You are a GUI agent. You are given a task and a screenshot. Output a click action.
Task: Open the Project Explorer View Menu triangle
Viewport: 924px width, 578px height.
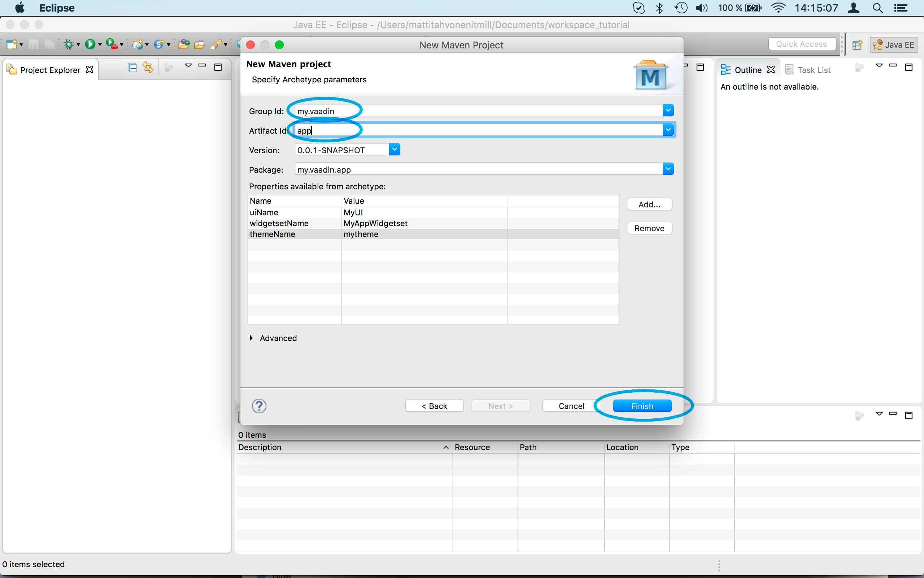(188, 66)
